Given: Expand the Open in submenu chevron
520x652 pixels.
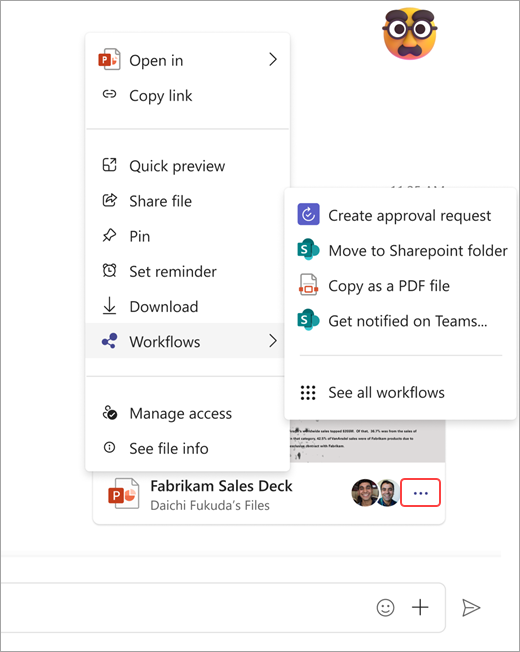Looking at the screenshot, I should click(273, 59).
